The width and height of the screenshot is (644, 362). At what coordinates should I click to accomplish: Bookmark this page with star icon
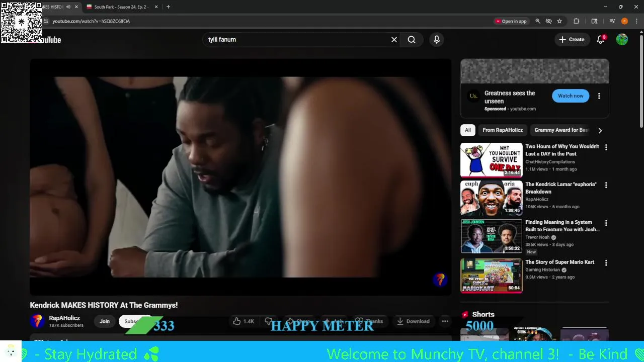point(559,21)
